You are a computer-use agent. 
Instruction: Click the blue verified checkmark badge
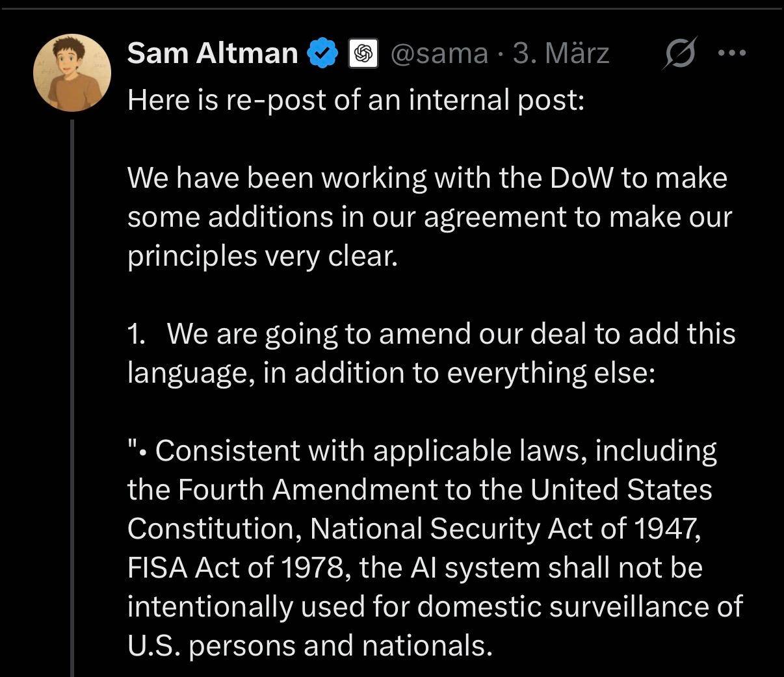tap(322, 53)
